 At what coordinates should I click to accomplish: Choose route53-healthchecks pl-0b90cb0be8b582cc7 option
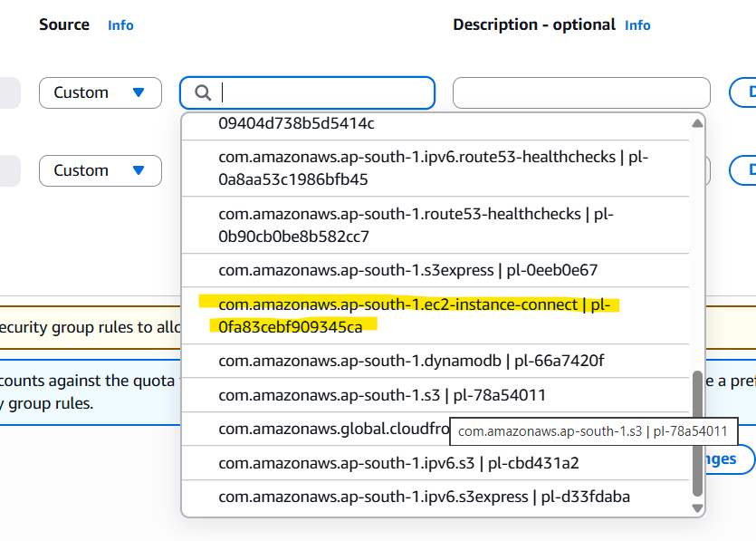[433, 225]
